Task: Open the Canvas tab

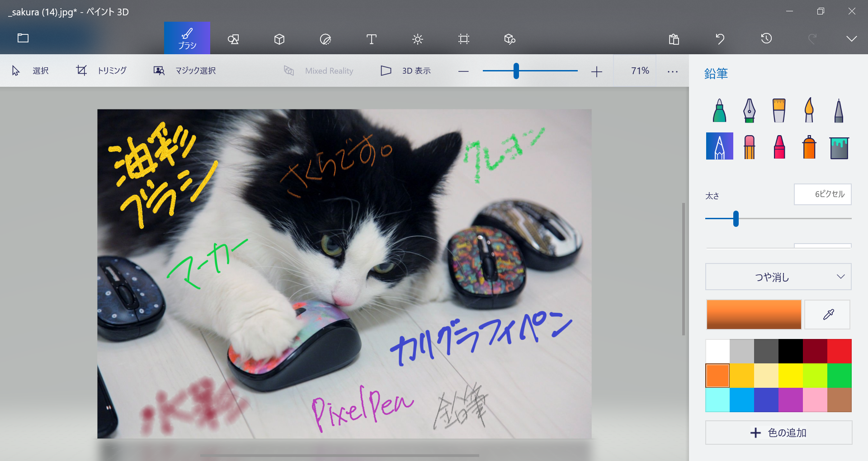Action: pos(464,39)
